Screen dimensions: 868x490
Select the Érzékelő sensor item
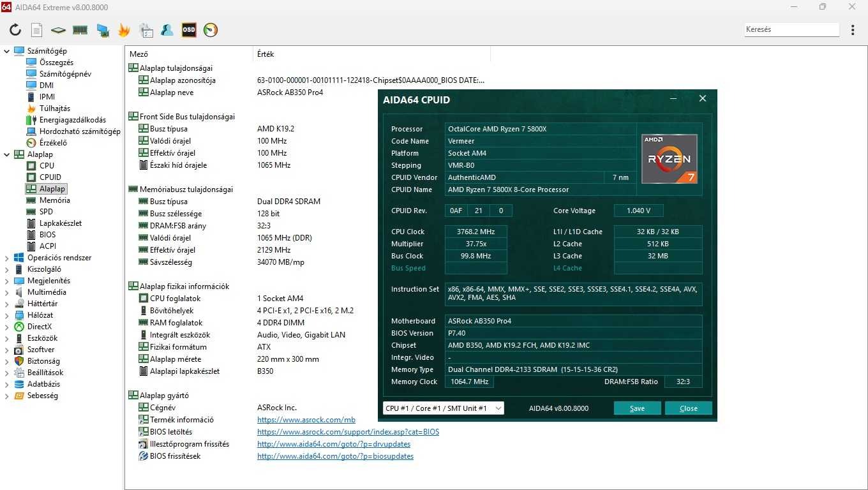pyautogui.click(x=53, y=143)
